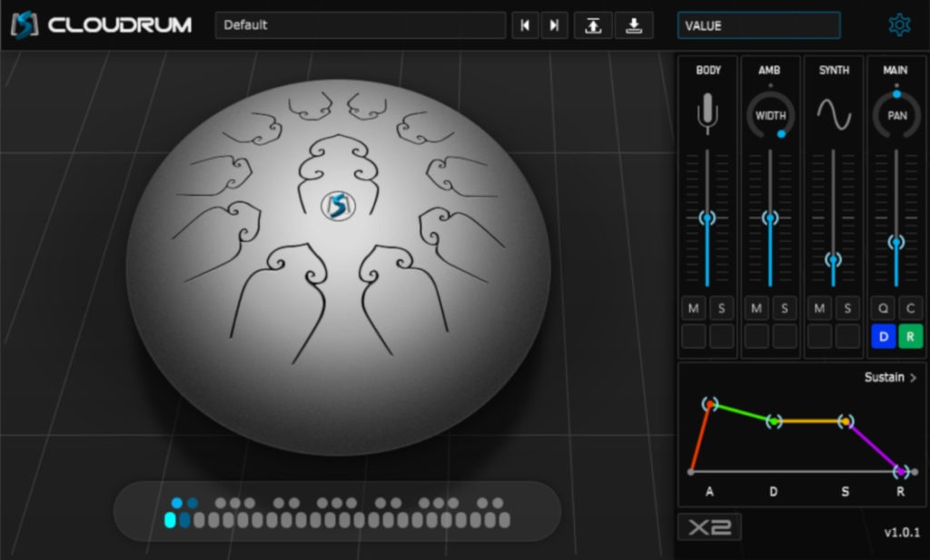Click the BODY volume fader handle
This screenshot has width=930, height=560.
tap(707, 218)
